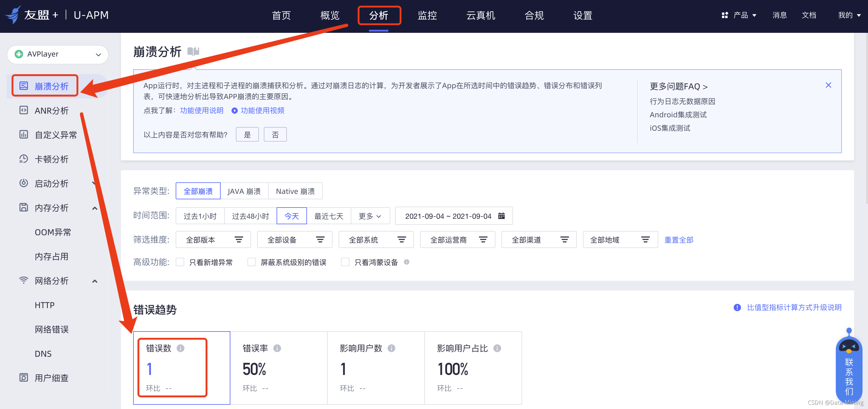Check 屏蔽系统级别的错误 option
Viewport: 868px width, 409px height.
click(x=251, y=262)
